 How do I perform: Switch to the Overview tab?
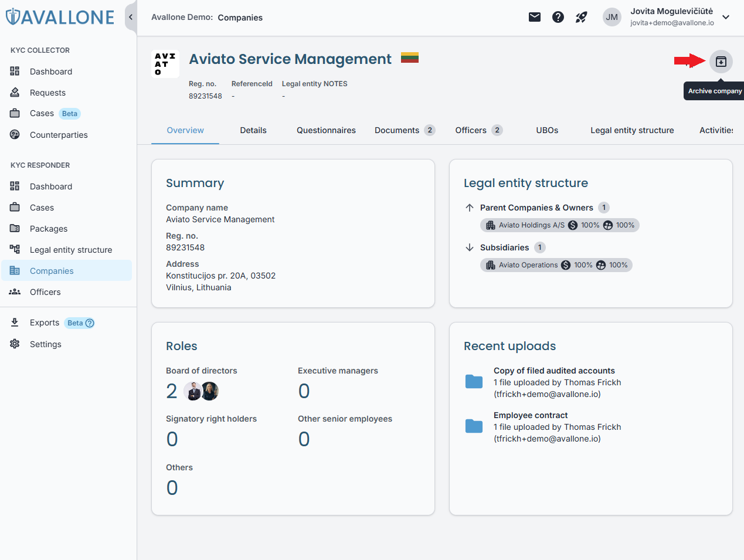tap(185, 130)
